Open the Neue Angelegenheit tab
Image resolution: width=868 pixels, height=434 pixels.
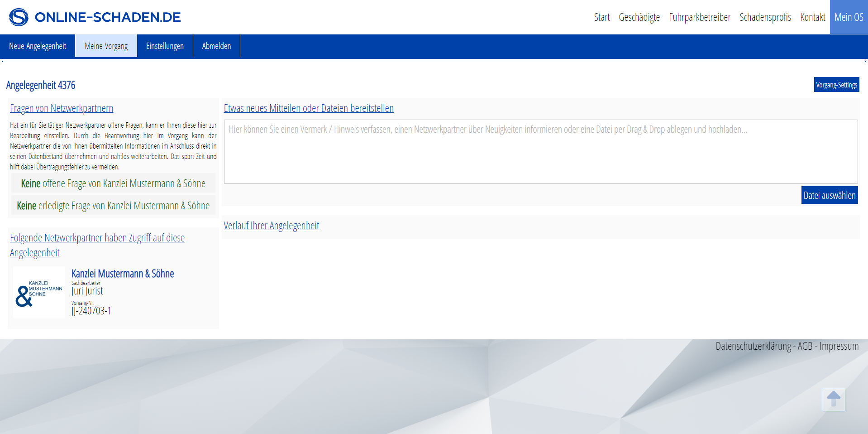pyautogui.click(x=38, y=46)
